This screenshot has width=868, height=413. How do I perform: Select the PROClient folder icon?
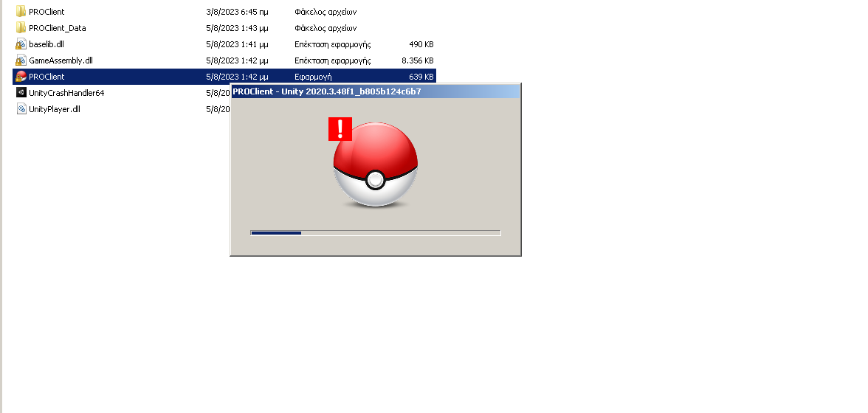tap(21, 12)
